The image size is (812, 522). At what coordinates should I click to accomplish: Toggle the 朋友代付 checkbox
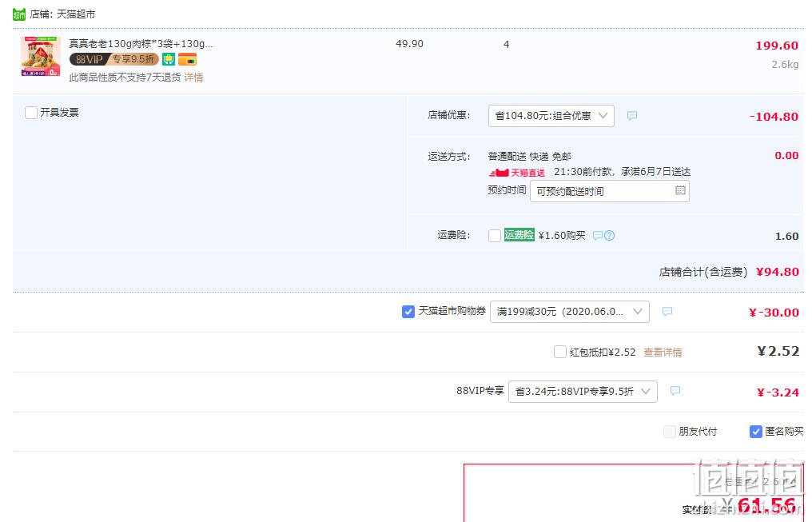[x=670, y=432]
